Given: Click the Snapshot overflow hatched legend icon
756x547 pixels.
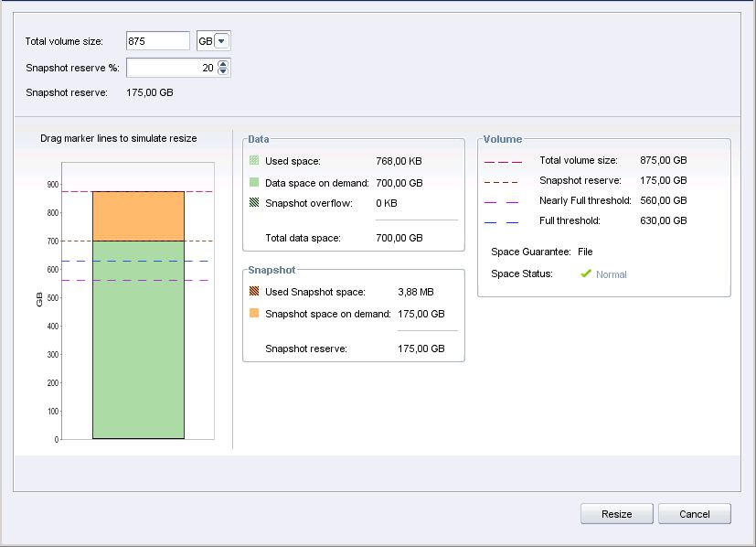Looking at the screenshot, I should tap(253, 203).
